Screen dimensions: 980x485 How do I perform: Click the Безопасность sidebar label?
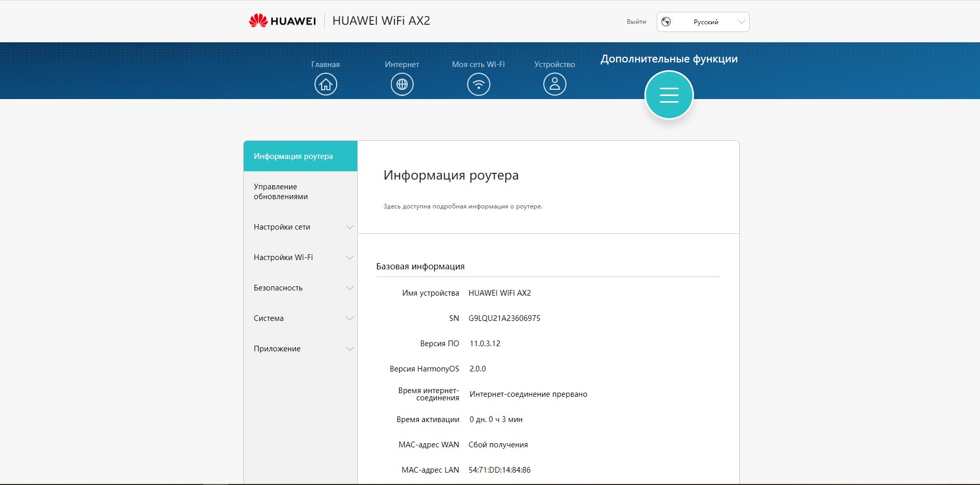(278, 288)
